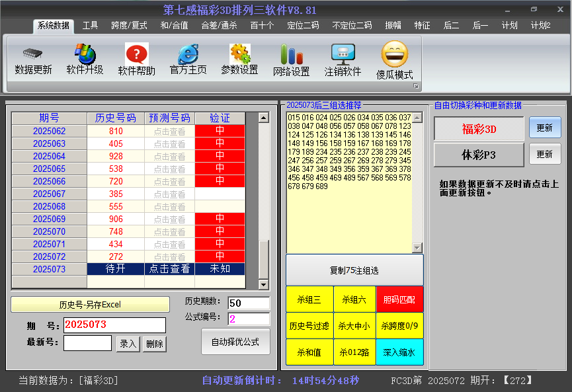Click the red 胆码匹配 button
Screen dimensions: 572x392
(399, 299)
